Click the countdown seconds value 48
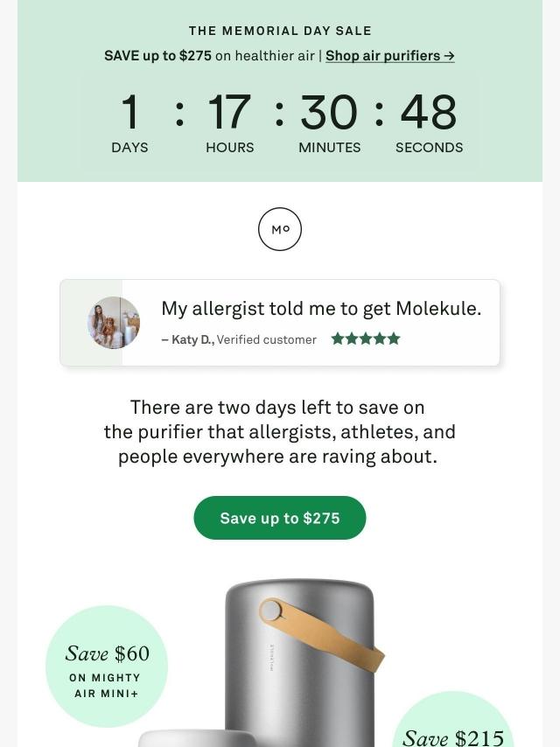 coord(429,112)
